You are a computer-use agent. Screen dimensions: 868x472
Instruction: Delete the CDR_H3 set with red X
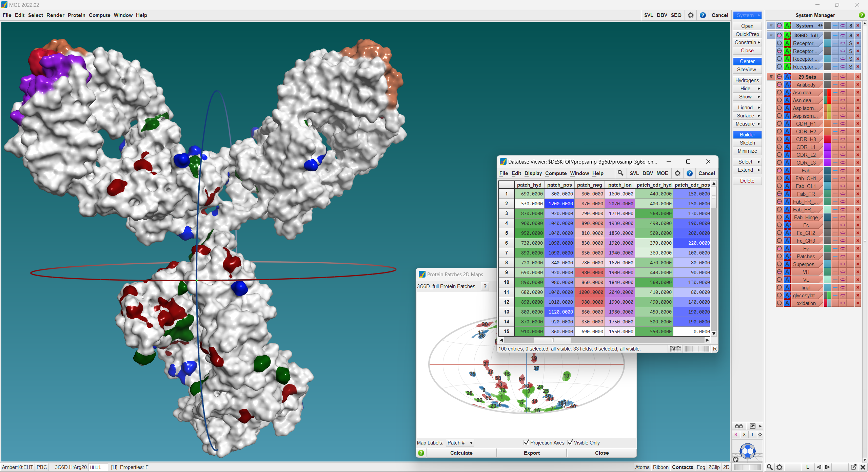[x=858, y=139]
